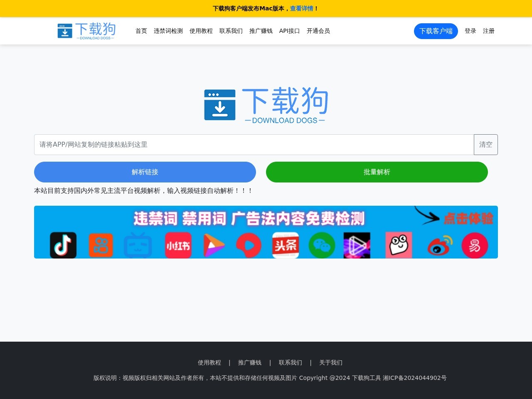The height and width of the screenshot is (399, 532).
Task: Click the Toutiao icon in the banner
Action: [x=285, y=245]
